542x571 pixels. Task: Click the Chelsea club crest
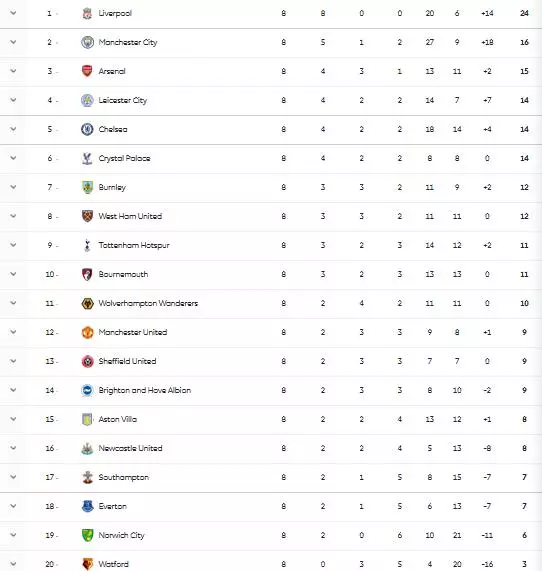coord(87,129)
